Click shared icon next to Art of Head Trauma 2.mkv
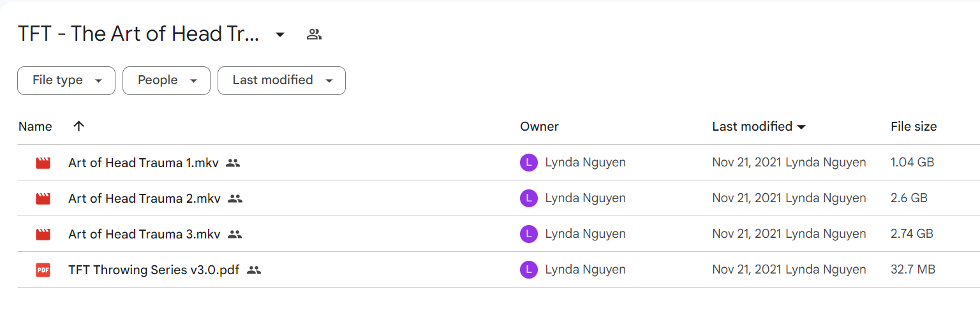980x322 pixels. pos(235,198)
